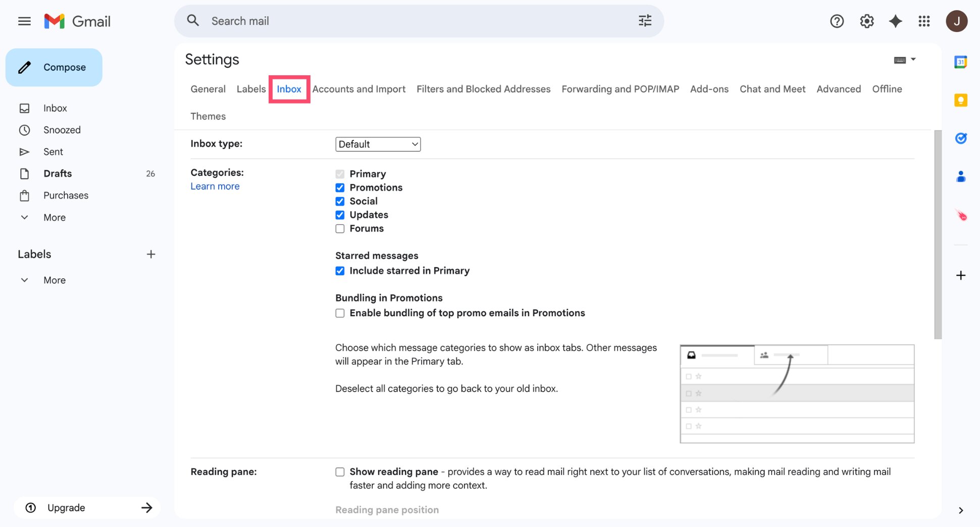Click the search magnifier icon
Screen dimensions: 980x527
pos(193,21)
